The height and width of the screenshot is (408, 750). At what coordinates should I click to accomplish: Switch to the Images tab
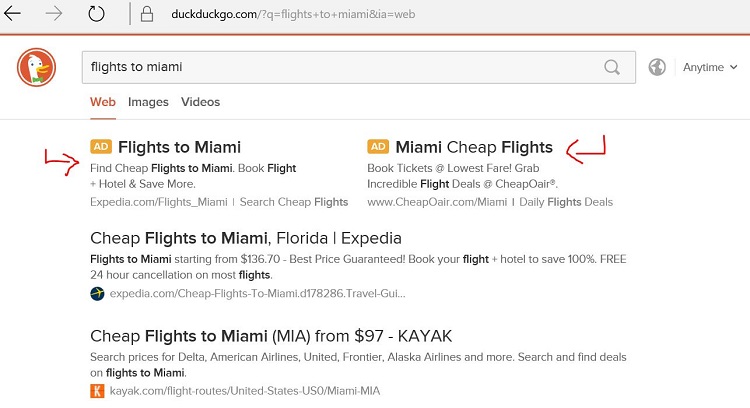point(148,102)
